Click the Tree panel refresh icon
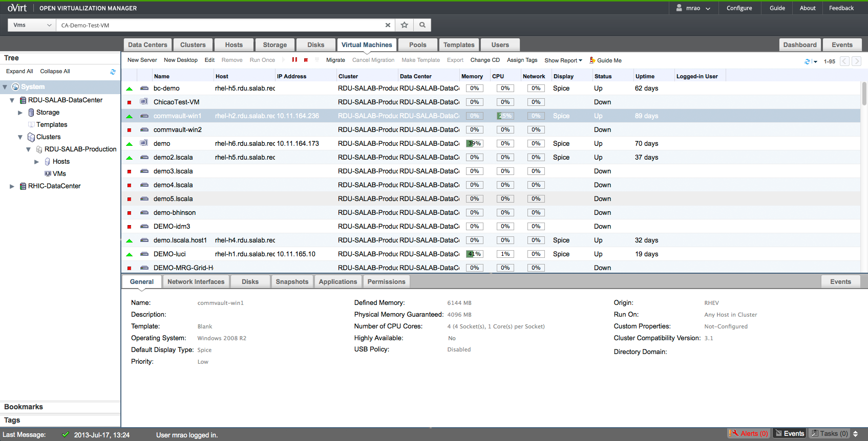The height and width of the screenshot is (441, 868). tap(113, 72)
